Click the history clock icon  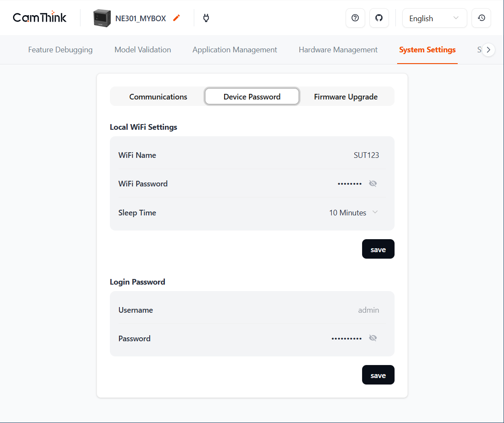tap(481, 18)
